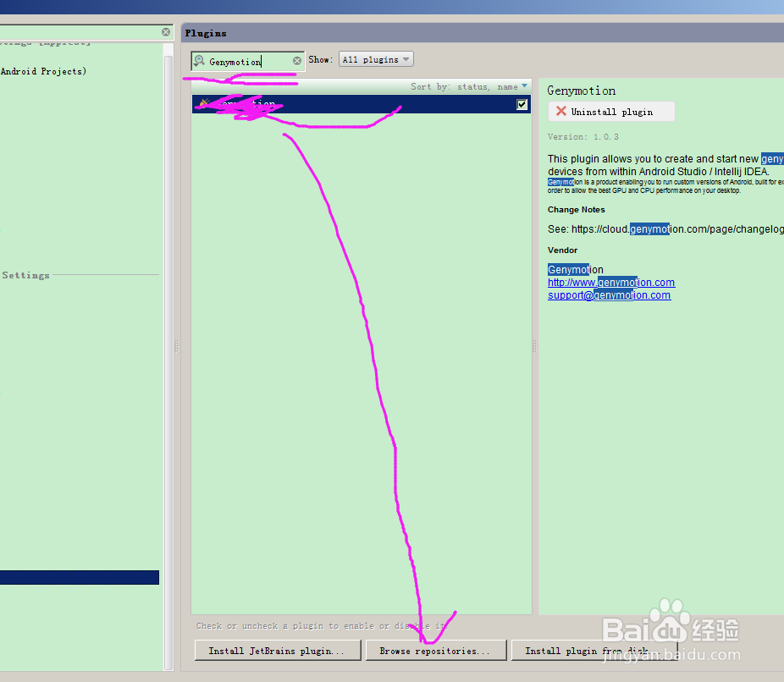Click the red X uninstall icon

[x=561, y=111]
